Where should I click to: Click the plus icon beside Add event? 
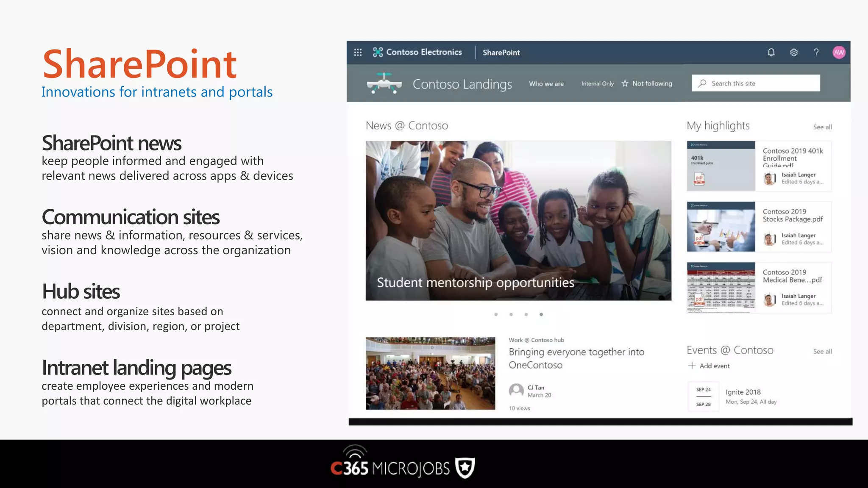point(692,365)
